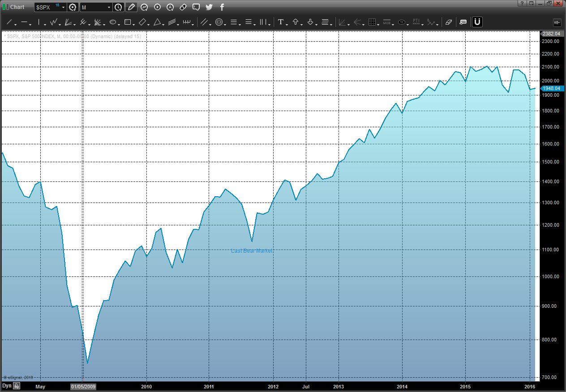Select the Fibonacci circles tool
The width and height of the screenshot is (566, 392).
(x=219, y=22)
